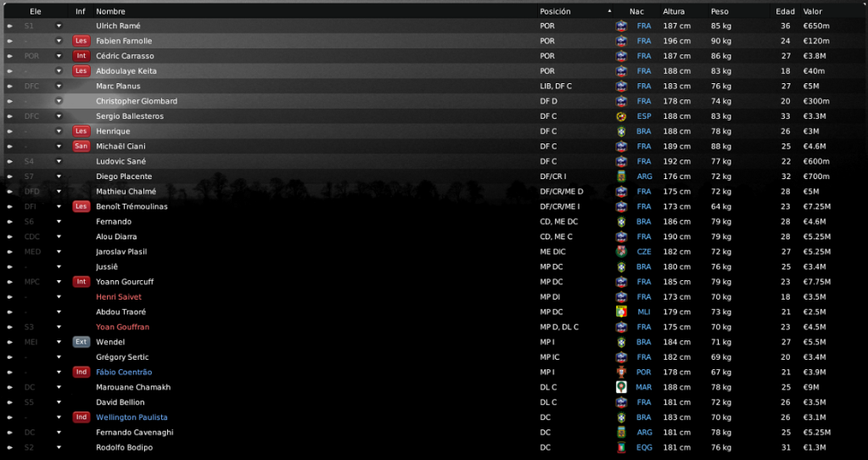Click the row arrow icon beside Ulrich Ramé
The image size is (868, 460).
tap(10, 26)
